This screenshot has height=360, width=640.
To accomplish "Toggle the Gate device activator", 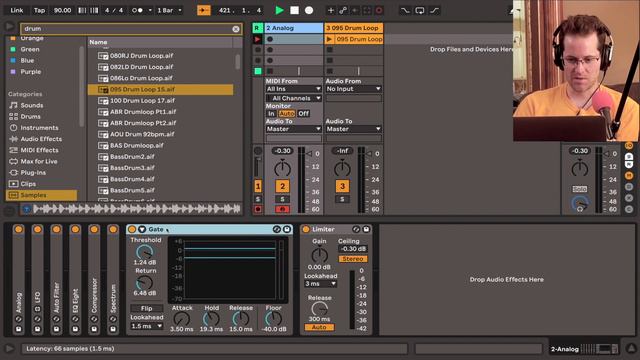I will (x=132, y=229).
